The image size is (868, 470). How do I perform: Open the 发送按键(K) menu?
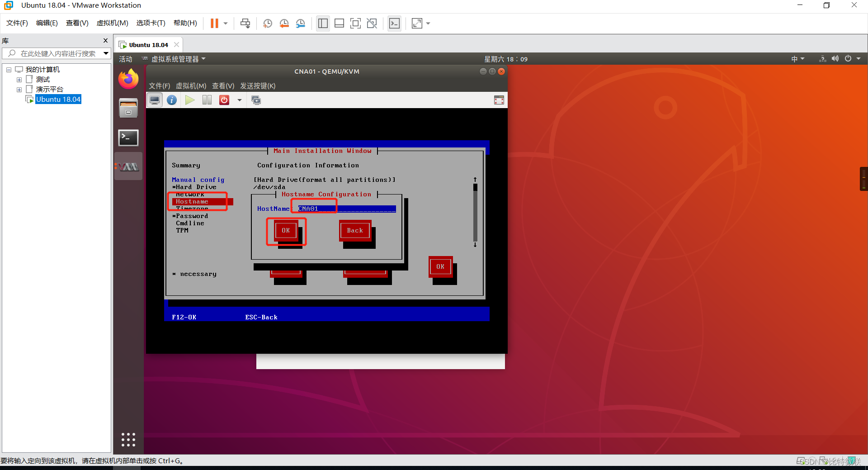tap(258, 85)
